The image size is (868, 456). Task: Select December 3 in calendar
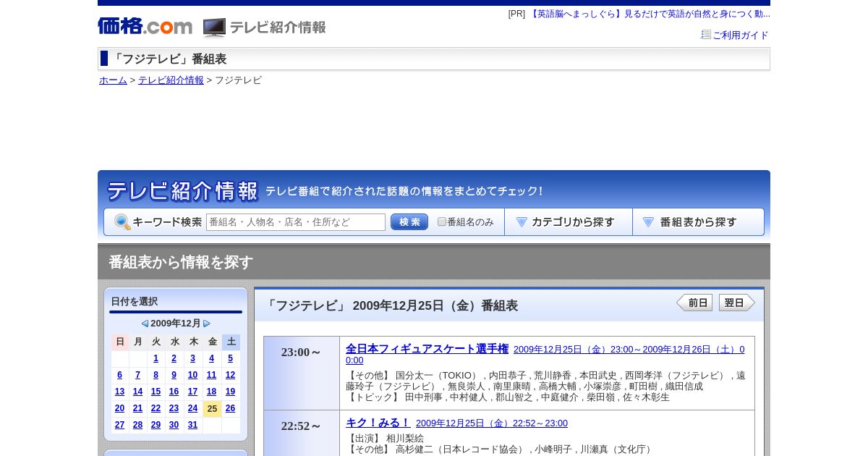pyautogui.click(x=192, y=358)
